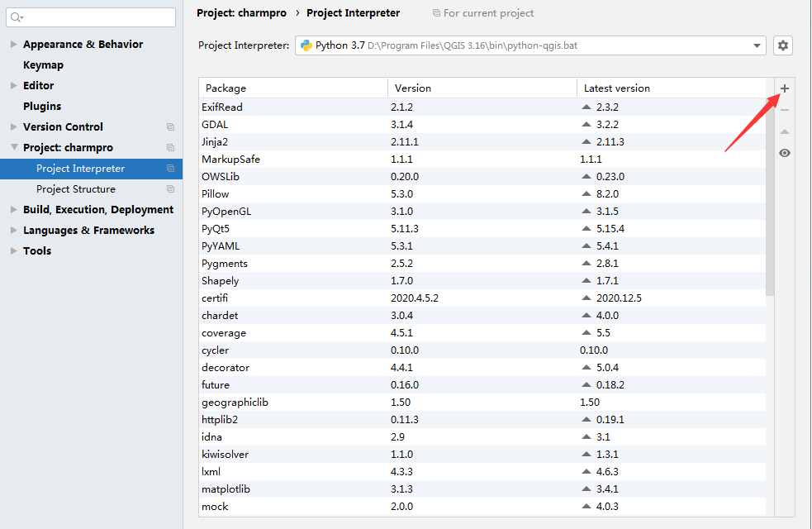Click copy icon beside Project Interpreter item
The height and width of the screenshot is (529, 812).
coord(170,169)
